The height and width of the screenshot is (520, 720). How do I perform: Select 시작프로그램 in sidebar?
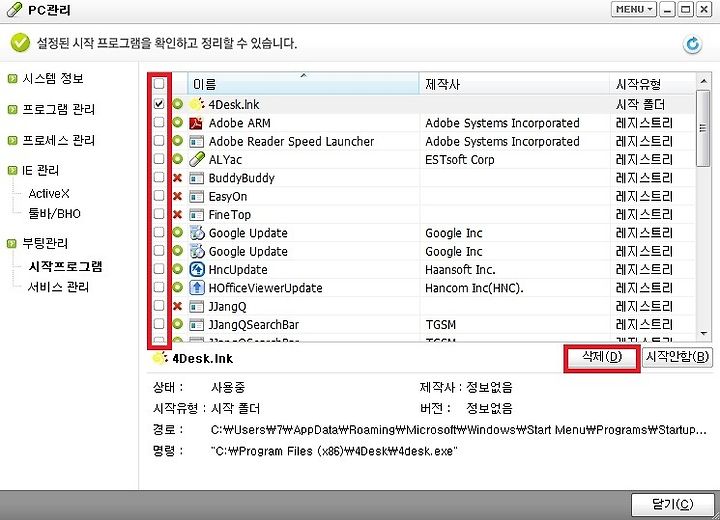click(65, 266)
